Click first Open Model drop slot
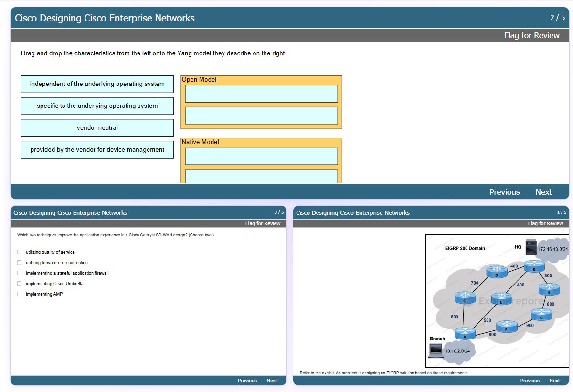This screenshot has width=573, height=392. click(x=261, y=94)
